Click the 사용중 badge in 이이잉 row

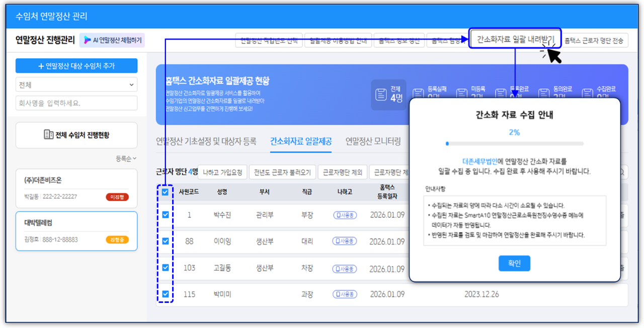[345, 241]
